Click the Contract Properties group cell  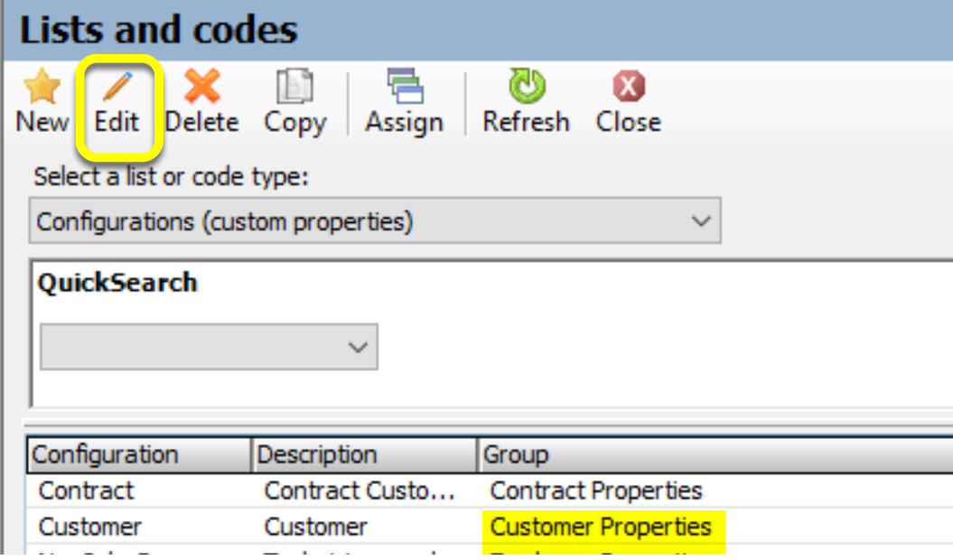pyautogui.click(x=596, y=490)
